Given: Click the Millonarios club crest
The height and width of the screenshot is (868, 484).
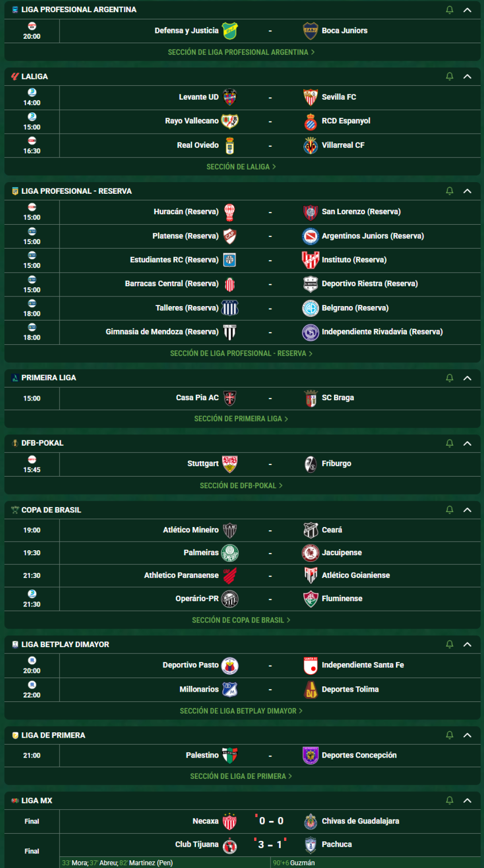Looking at the screenshot, I should 230,689.
